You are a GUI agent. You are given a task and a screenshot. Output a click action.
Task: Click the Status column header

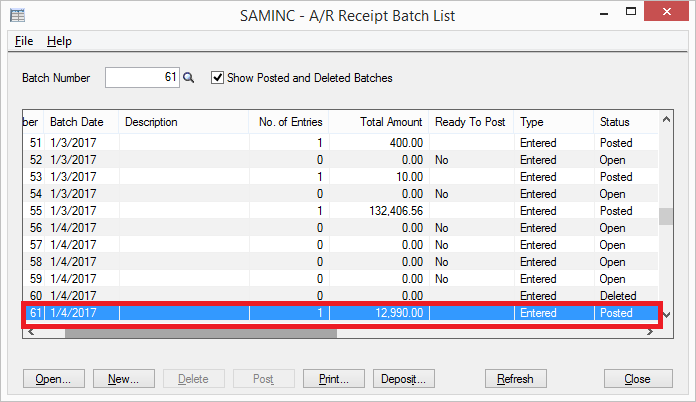[x=626, y=122]
